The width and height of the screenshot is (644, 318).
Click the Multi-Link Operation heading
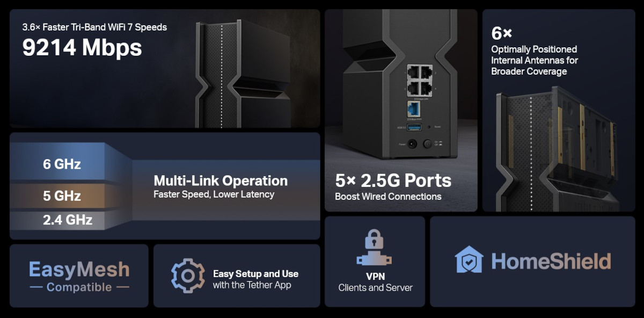pyautogui.click(x=221, y=180)
